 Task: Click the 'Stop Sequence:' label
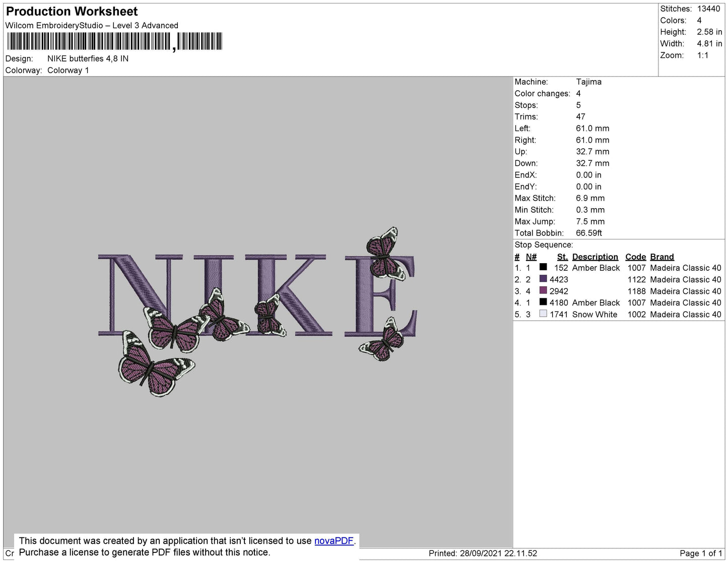[x=544, y=244]
